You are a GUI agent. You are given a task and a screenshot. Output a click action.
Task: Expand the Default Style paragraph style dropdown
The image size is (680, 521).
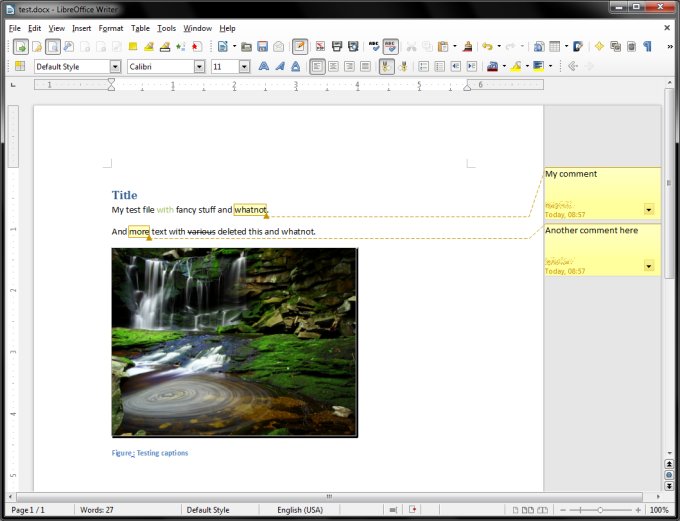tap(114, 67)
